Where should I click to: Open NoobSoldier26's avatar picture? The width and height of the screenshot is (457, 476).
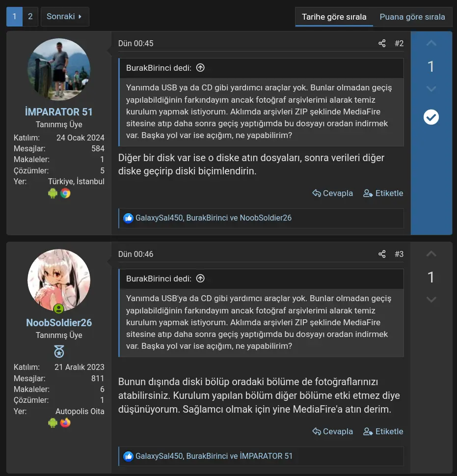[59, 280]
